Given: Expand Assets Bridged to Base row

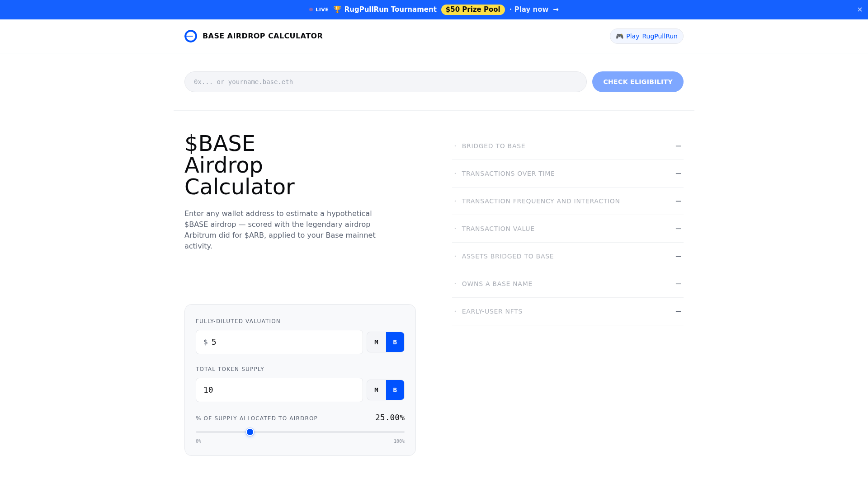Looking at the screenshot, I should click(x=568, y=256).
